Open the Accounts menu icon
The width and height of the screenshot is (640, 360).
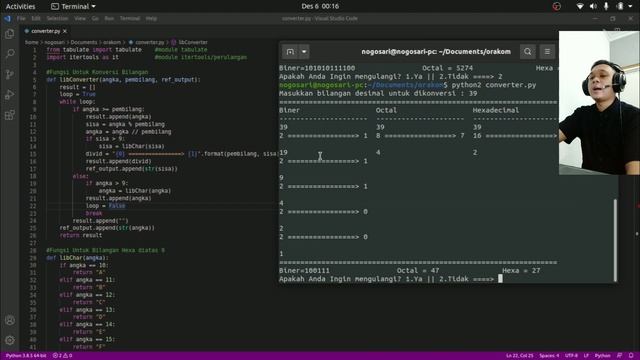coord(10,320)
